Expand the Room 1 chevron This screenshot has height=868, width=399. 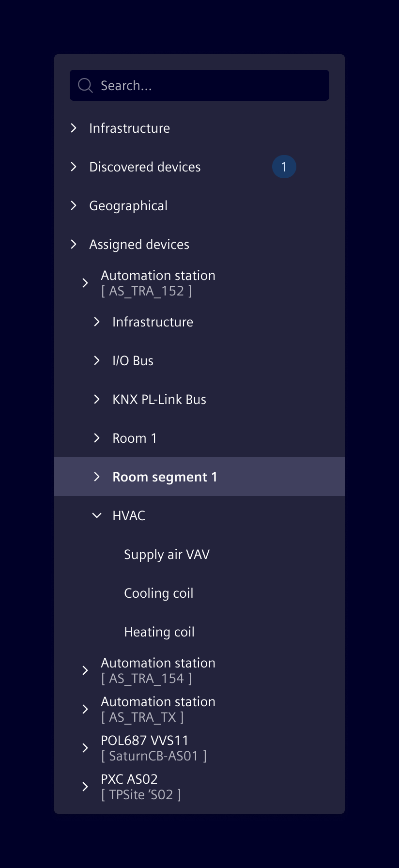click(97, 438)
